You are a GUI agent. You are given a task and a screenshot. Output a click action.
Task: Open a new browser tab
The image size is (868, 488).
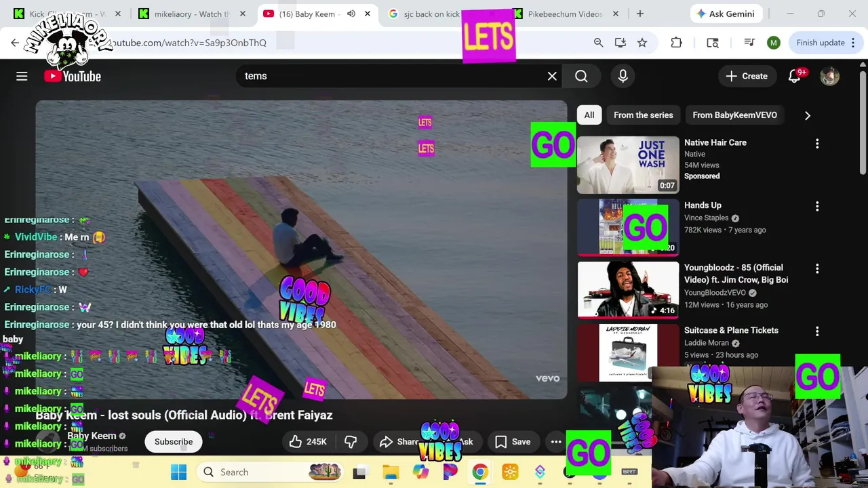(639, 14)
